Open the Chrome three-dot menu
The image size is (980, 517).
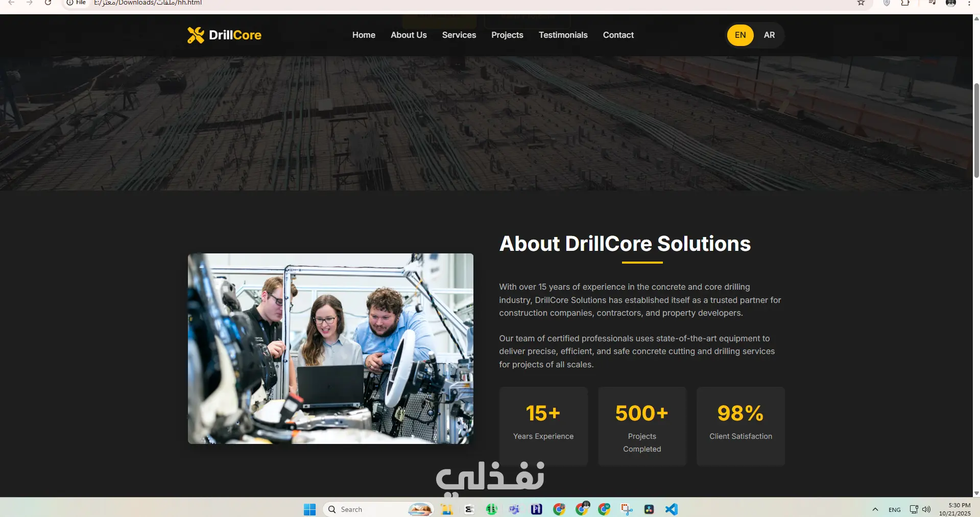pos(969,3)
